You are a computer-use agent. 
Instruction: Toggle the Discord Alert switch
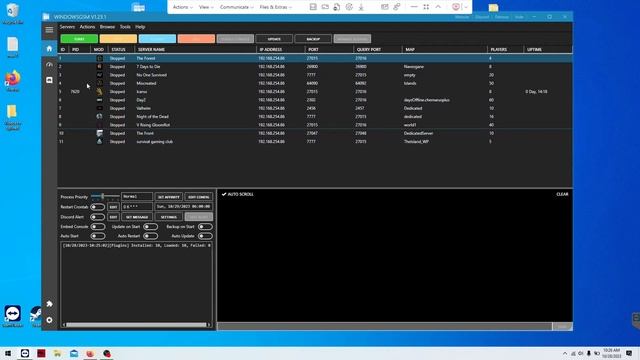(98, 217)
